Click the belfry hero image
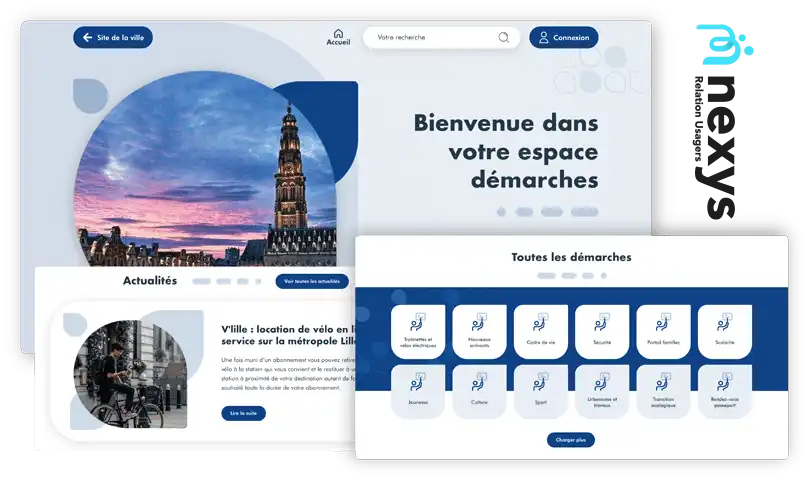The height and width of the screenshot is (480, 809). 205,169
